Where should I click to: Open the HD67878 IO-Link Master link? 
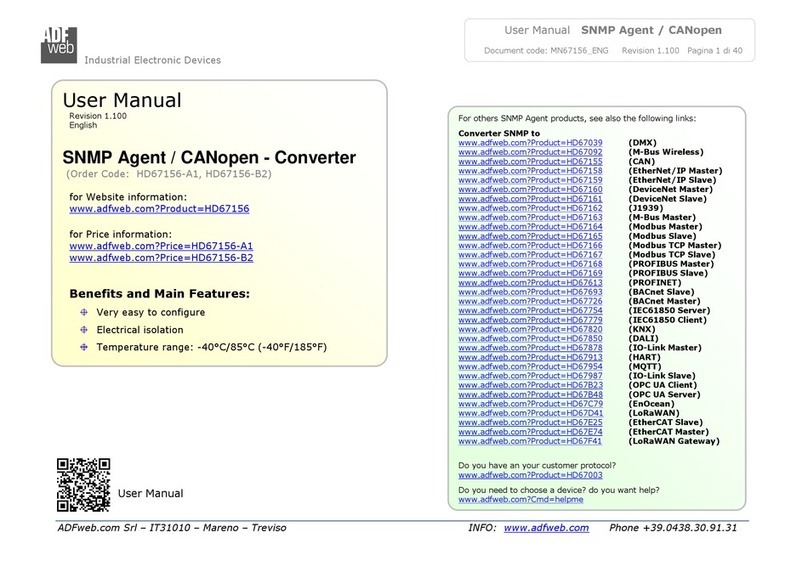(530, 347)
